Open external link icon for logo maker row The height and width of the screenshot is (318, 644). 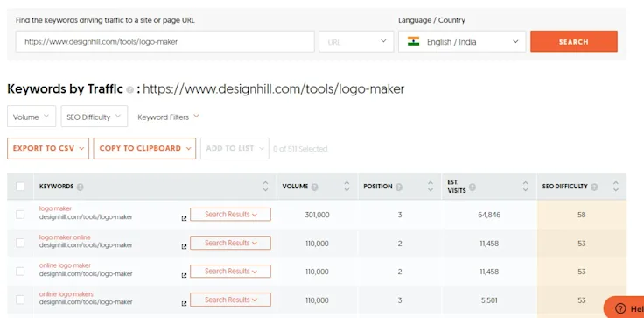point(184,219)
